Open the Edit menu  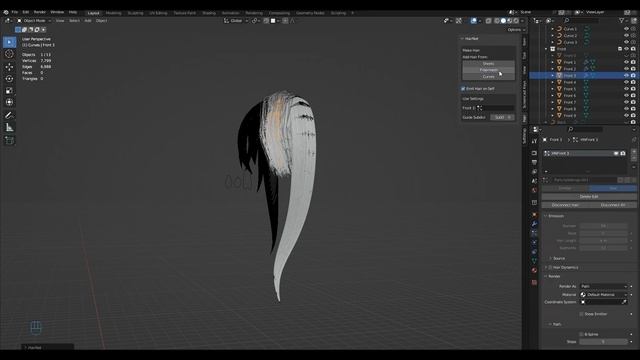tap(26, 12)
